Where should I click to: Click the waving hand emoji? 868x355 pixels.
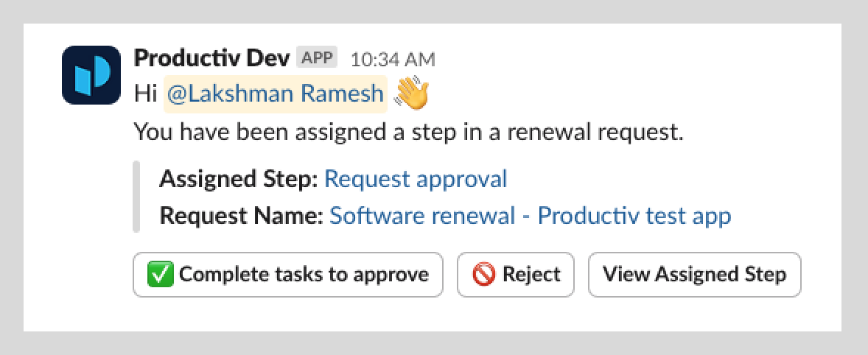tap(412, 94)
